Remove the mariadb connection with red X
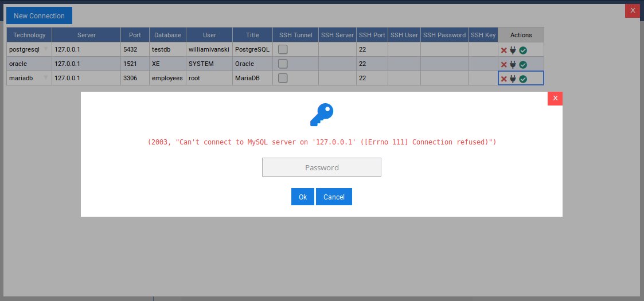644x301 pixels. [x=504, y=79]
